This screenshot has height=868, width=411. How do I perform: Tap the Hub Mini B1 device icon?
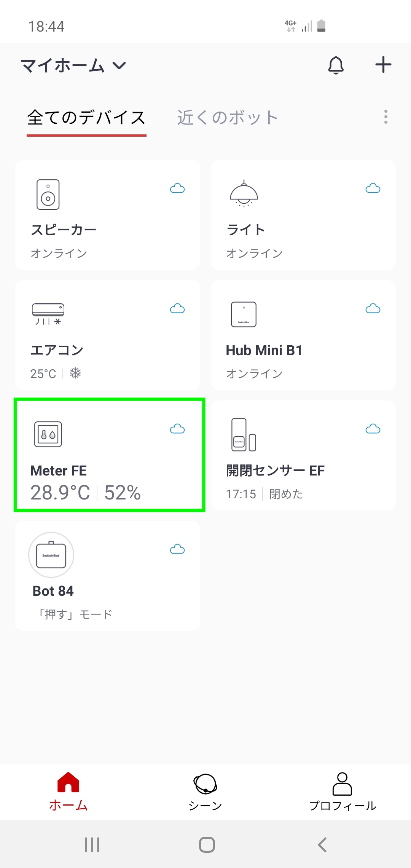pyautogui.click(x=244, y=314)
